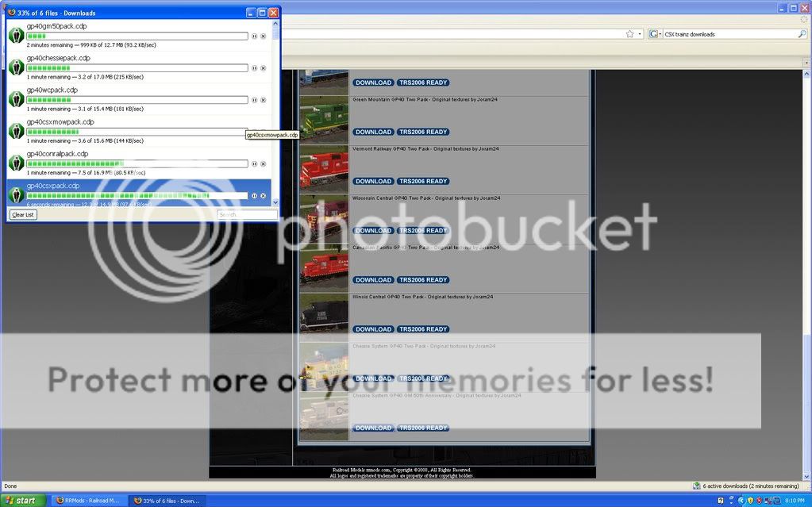
Task: Select the gp40csxmowpack.cdp file name
Action: (60, 122)
